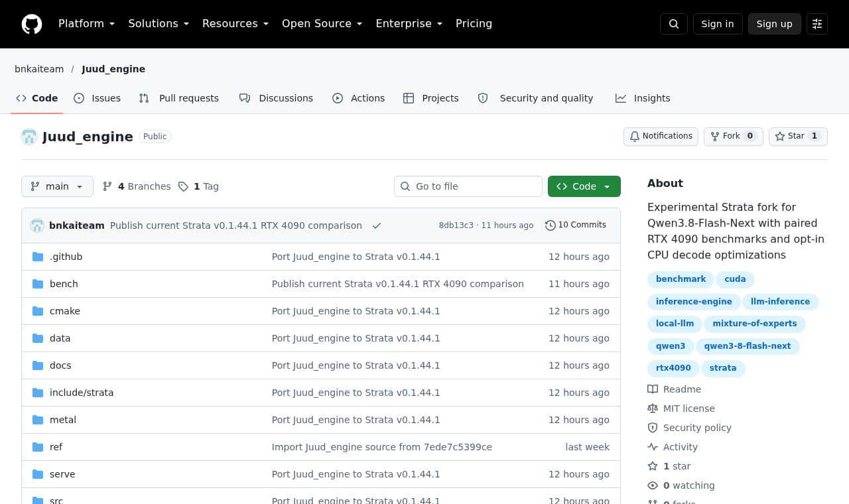Fork the Juud_engine repository
This screenshot has height=504, width=849.
734,136
